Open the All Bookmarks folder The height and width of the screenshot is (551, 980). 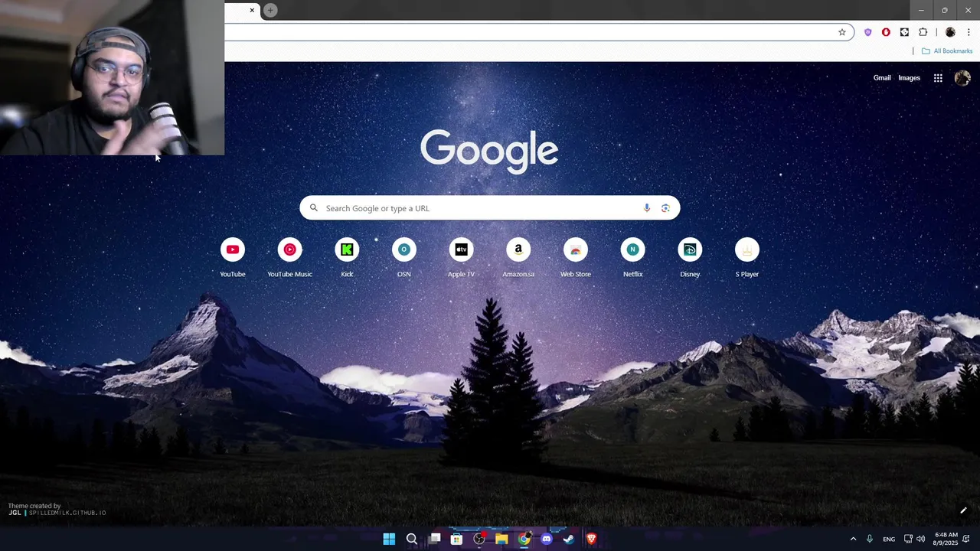click(x=947, y=51)
